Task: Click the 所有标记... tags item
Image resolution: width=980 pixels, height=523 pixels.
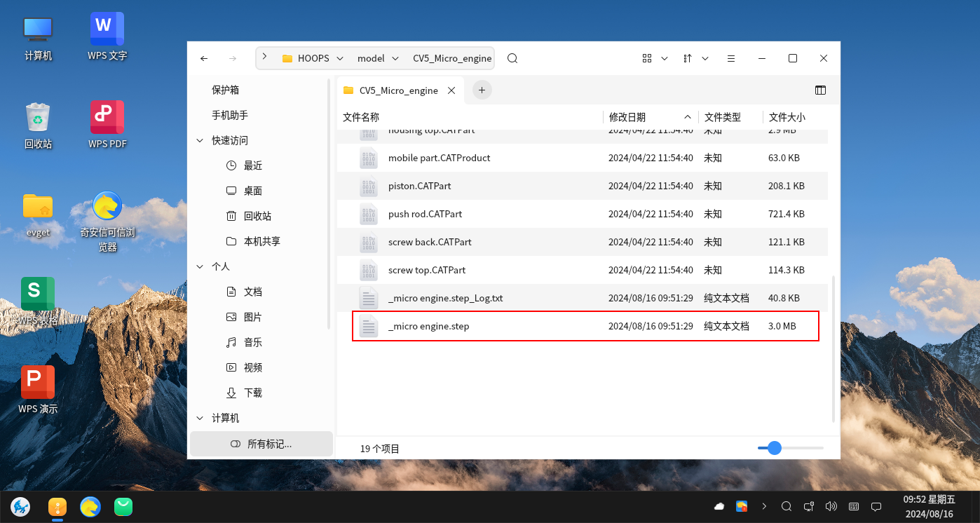Action: pyautogui.click(x=261, y=444)
